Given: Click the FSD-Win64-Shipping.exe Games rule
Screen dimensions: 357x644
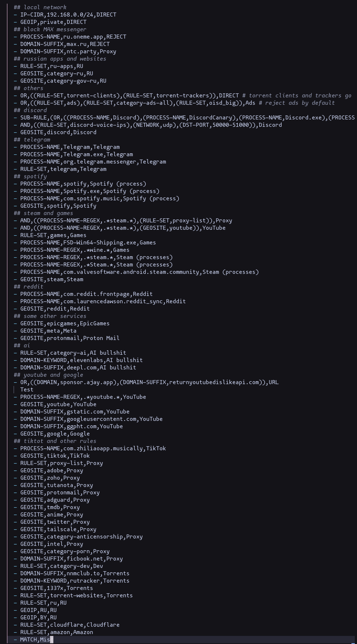Looking at the screenshot, I should tap(88, 243).
